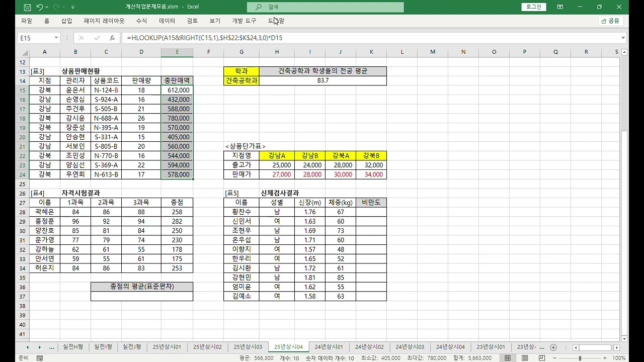Switch to the 홈 ribbon tab
Viewport: 644px width, 362px height.
(47, 21)
